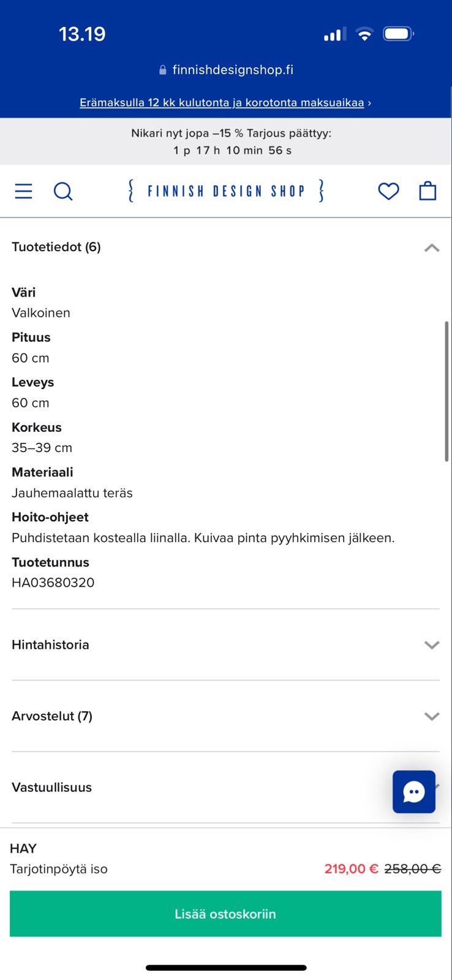Open the Erämaksulla 12 kk financing link
Image resolution: width=452 pixels, height=980 pixels.
coord(226,102)
